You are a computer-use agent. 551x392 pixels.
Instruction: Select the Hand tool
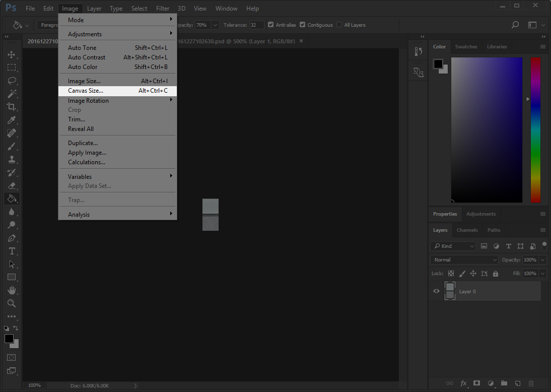(x=12, y=290)
